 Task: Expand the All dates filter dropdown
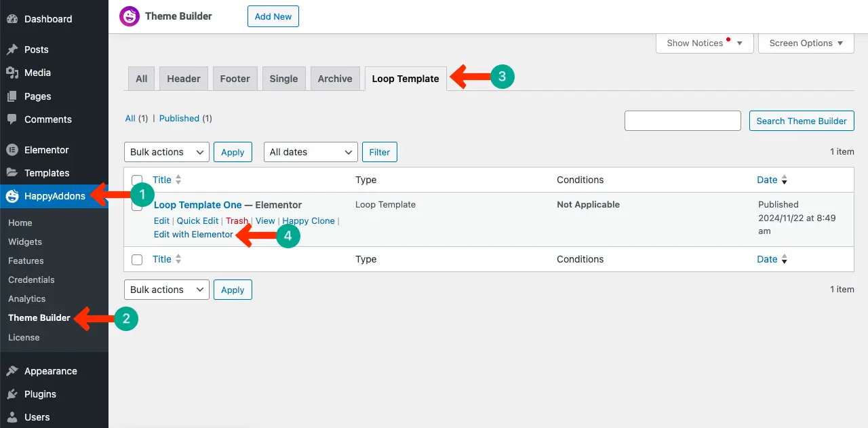click(x=310, y=152)
